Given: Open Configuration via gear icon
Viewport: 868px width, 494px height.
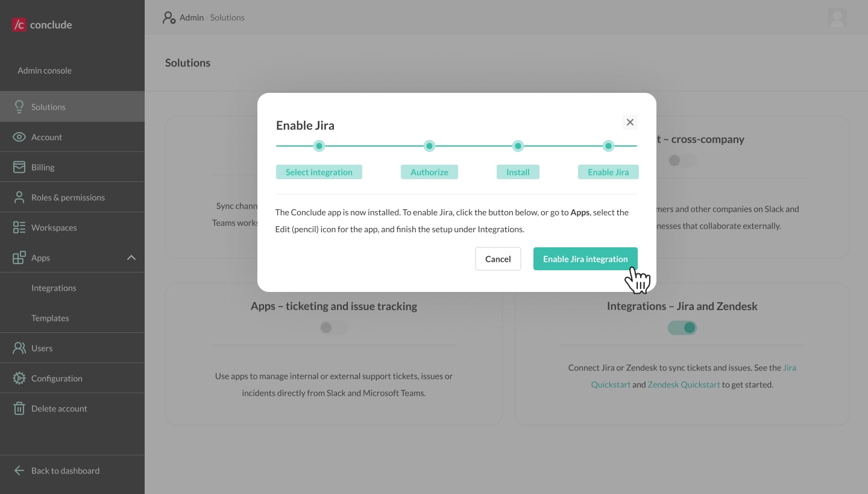Looking at the screenshot, I should click(19, 378).
